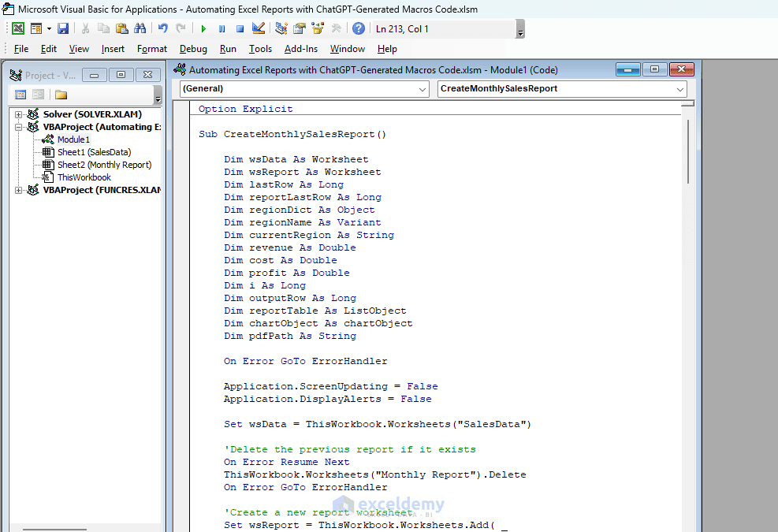Open Find with the binoculars icon
This screenshot has width=778, height=532.
[140, 29]
